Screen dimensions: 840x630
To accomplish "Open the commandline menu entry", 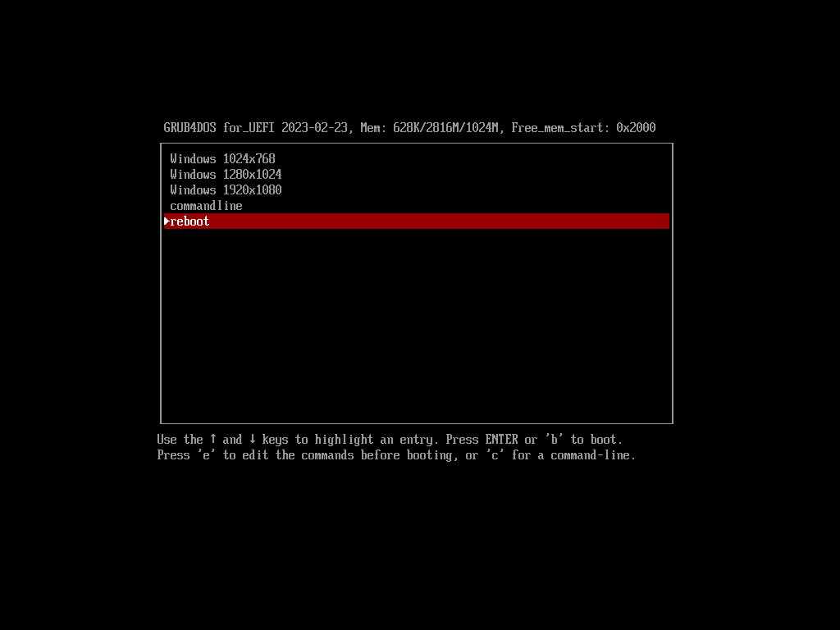I will 416,206.
